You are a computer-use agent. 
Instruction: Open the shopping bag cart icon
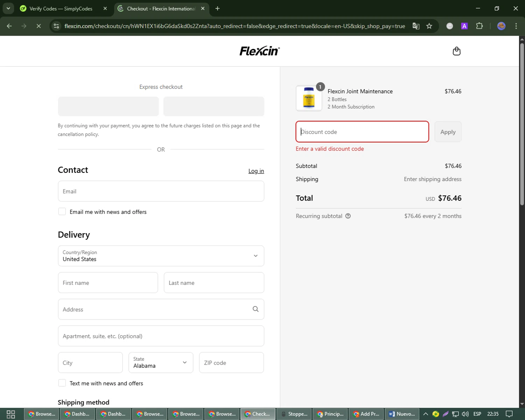[456, 51]
